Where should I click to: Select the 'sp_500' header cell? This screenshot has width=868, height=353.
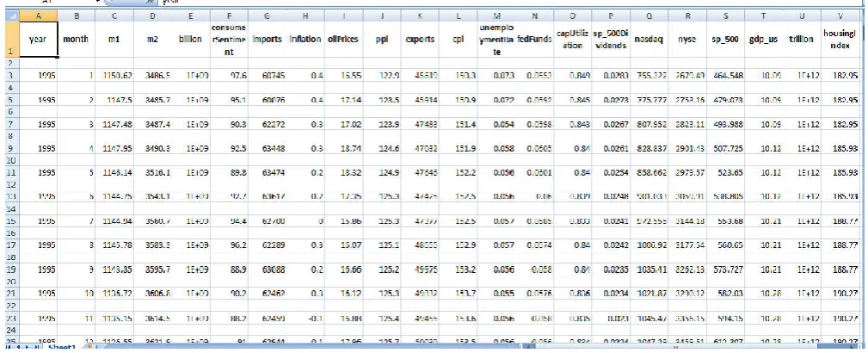[726, 40]
